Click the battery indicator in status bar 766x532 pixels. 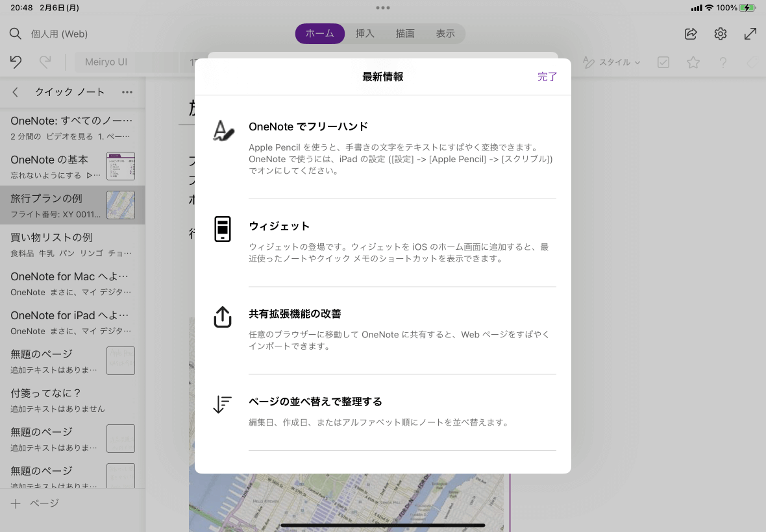[x=747, y=8]
